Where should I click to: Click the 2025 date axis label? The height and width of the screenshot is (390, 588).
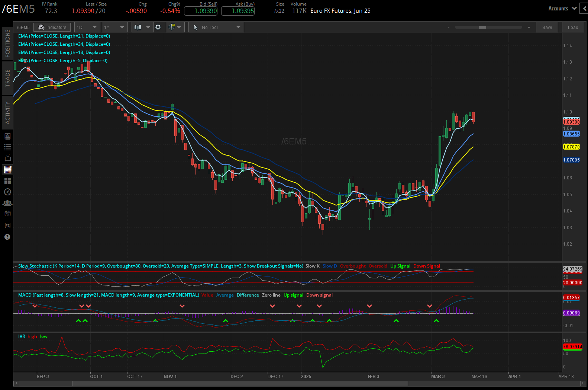(x=306, y=376)
